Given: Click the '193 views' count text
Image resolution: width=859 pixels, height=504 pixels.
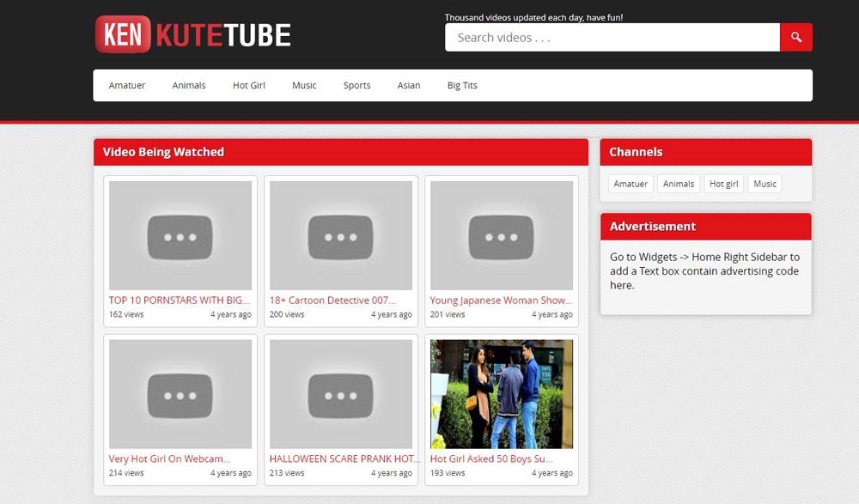Looking at the screenshot, I should tap(447, 473).
